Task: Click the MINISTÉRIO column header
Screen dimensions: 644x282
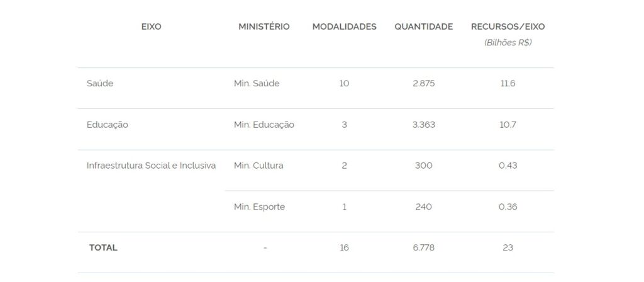Action: click(264, 26)
